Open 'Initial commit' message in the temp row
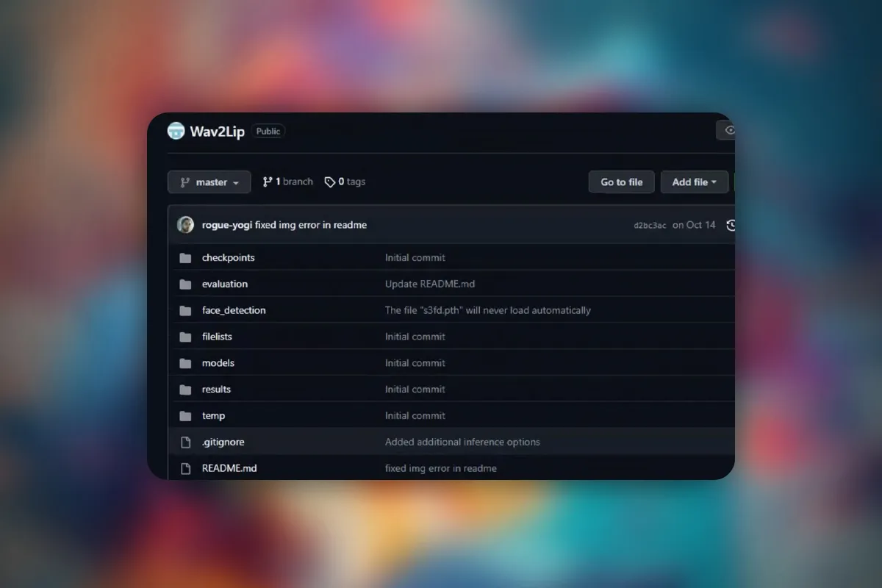Image resolution: width=882 pixels, height=588 pixels. pos(415,416)
